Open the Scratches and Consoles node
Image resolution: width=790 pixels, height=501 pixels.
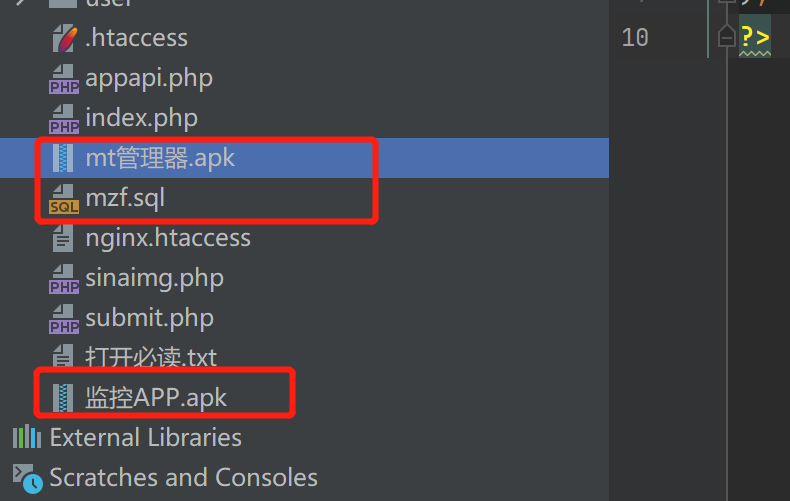pos(183,478)
